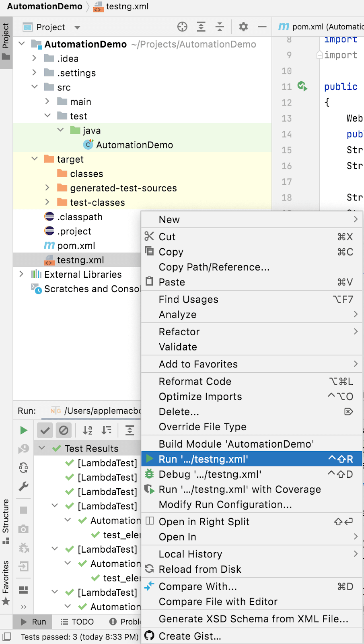Screen dimensions: 364x644
Task: Click testng.xml in breadcrumb bar
Action: tap(121, 6)
